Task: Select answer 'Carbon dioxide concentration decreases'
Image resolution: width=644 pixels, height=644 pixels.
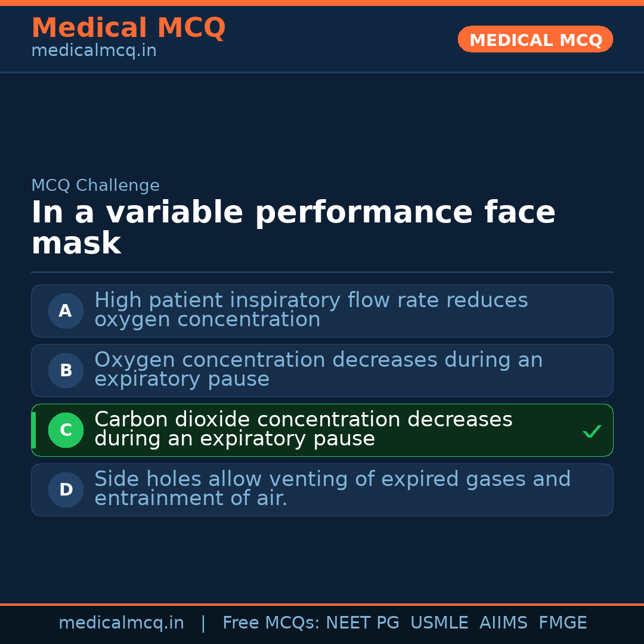Action: [x=303, y=429]
